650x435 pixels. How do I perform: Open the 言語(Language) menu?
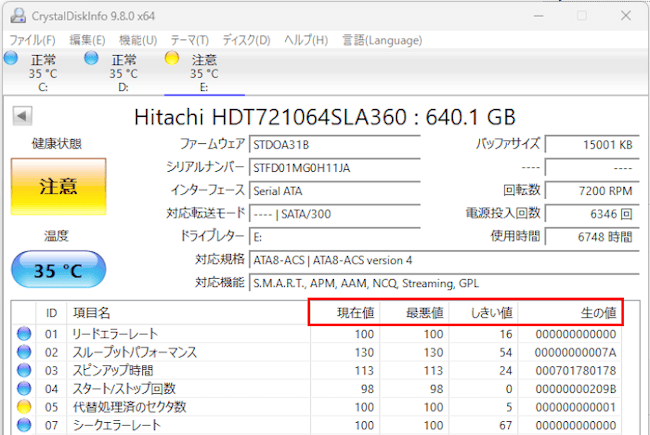pyautogui.click(x=382, y=40)
